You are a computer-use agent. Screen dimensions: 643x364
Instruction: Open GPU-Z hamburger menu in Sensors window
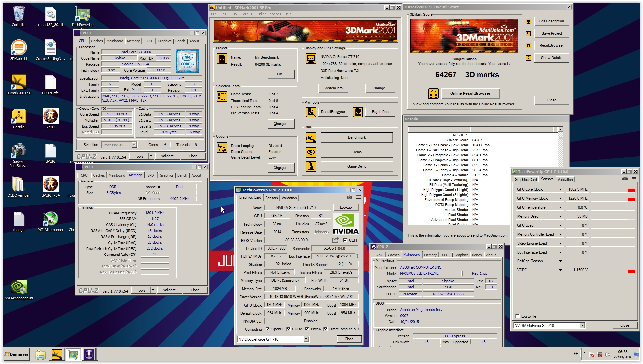(x=634, y=179)
